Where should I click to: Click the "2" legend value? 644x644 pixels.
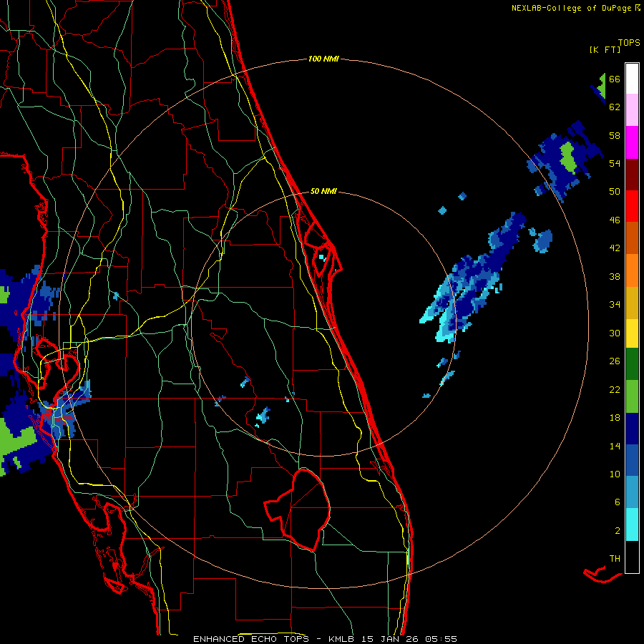coord(618,531)
